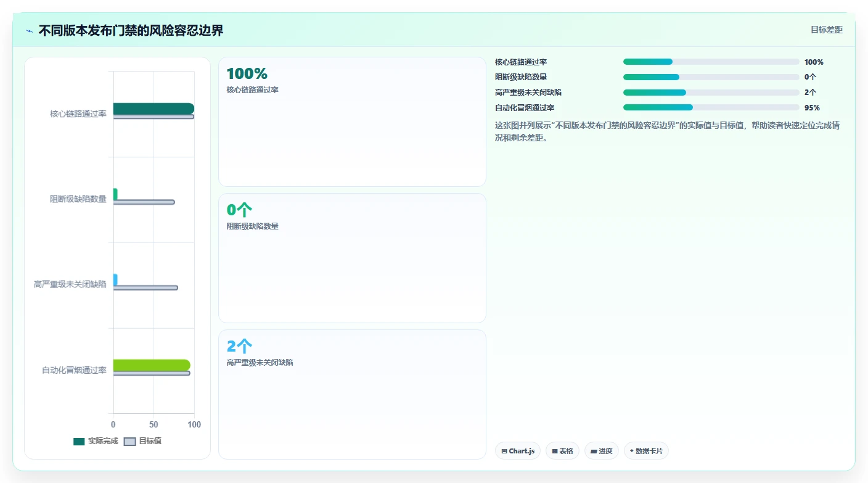Select the 自动化冒烟通过率 chart axis label
The height and width of the screenshot is (483, 868).
pyautogui.click(x=74, y=371)
